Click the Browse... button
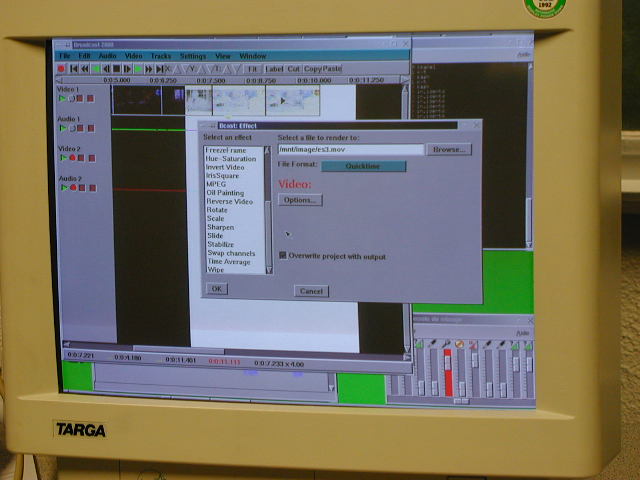Image resolution: width=640 pixels, height=480 pixels. (449, 150)
